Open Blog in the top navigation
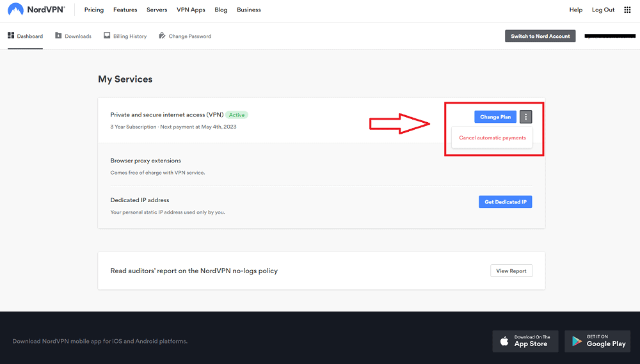640x364 pixels. click(x=221, y=10)
